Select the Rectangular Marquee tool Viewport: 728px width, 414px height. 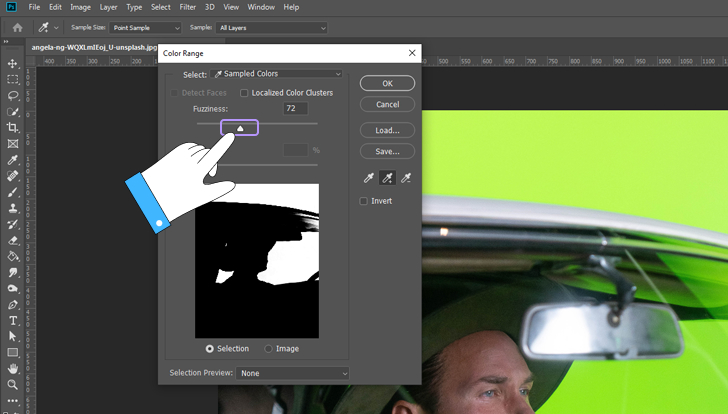[x=13, y=79]
